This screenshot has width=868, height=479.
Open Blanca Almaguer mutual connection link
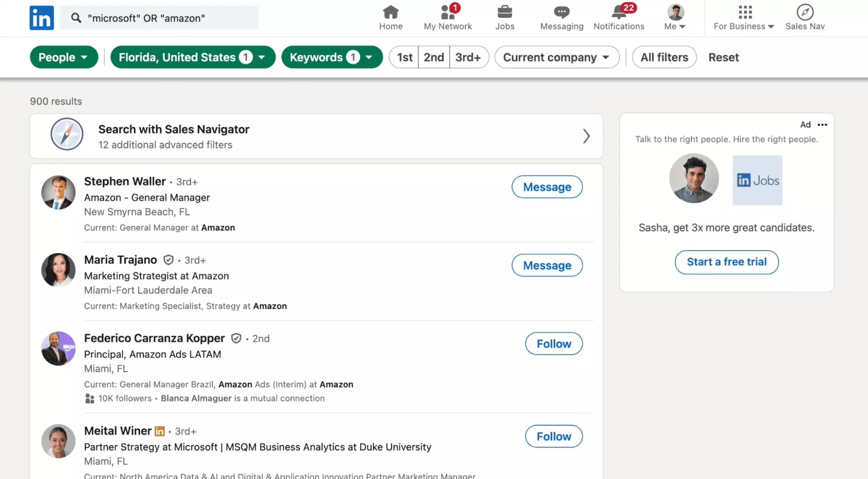[196, 398]
